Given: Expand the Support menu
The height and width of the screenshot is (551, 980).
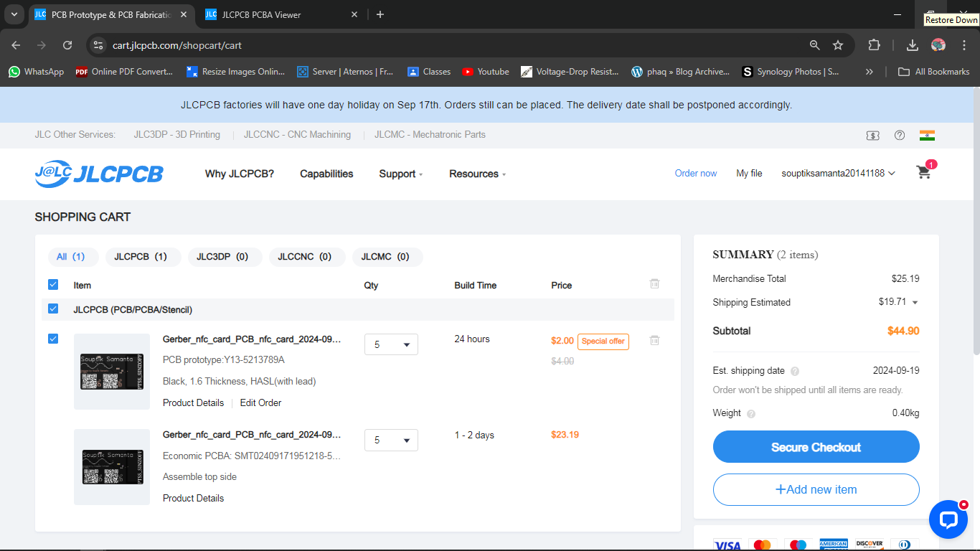Looking at the screenshot, I should pyautogui.click(x=401, y=174).
